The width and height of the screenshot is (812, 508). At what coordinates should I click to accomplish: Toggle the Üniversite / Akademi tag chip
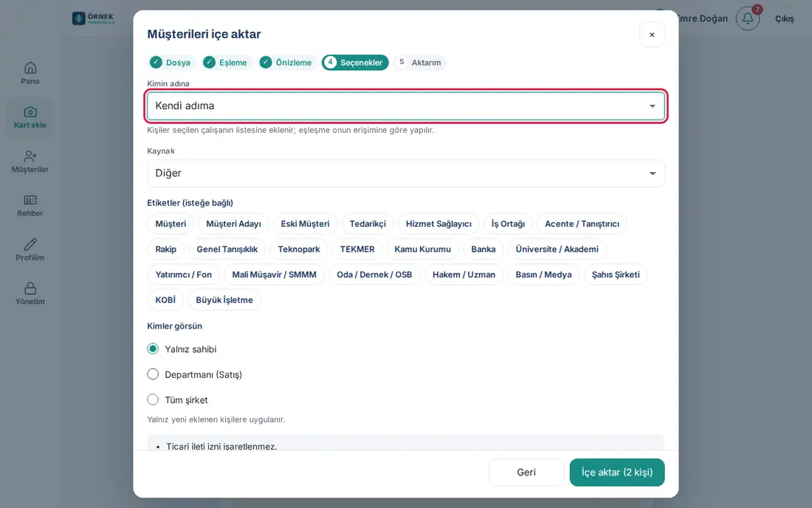[557, 249]
